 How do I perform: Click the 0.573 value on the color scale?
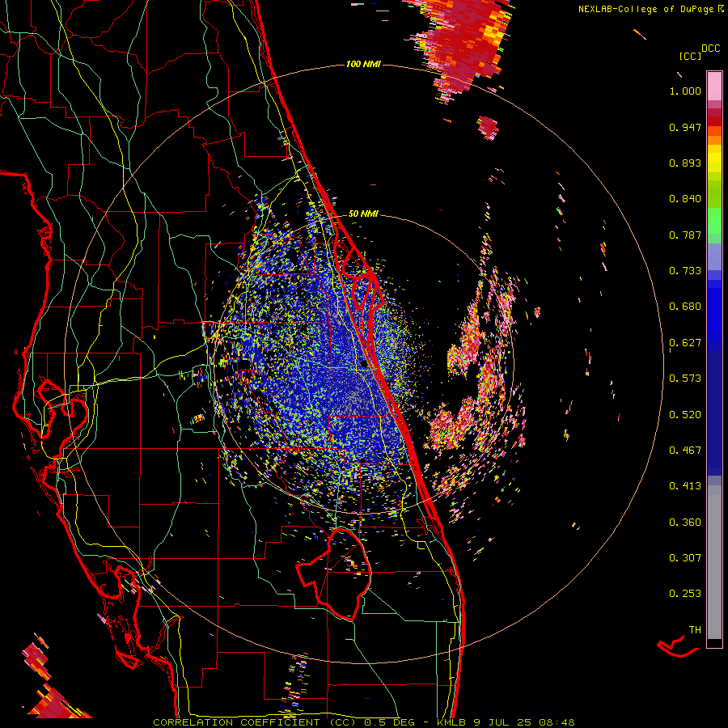coord(685,379)
